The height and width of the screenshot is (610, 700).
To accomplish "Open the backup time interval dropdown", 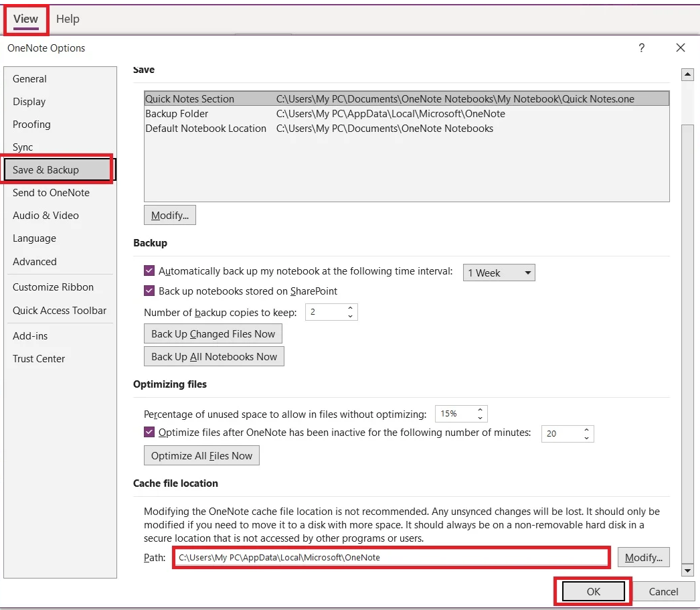I will click(x=527, y=273).
